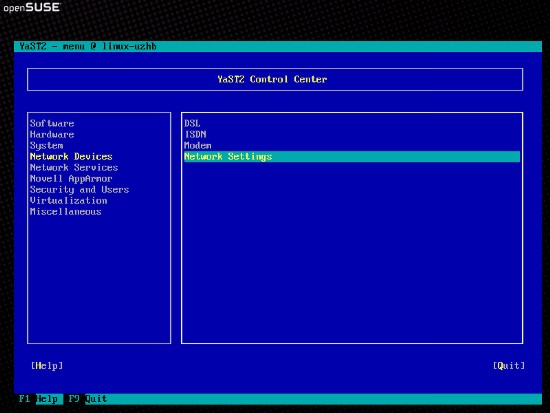
Task: Open the Miscellaneous category
Action: point(66,212)
